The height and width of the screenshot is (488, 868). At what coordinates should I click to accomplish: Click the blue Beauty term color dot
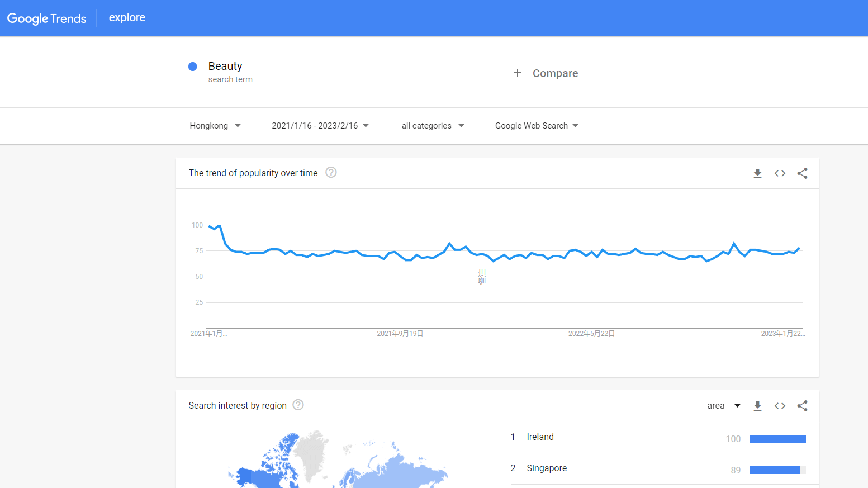pos(193,67)
